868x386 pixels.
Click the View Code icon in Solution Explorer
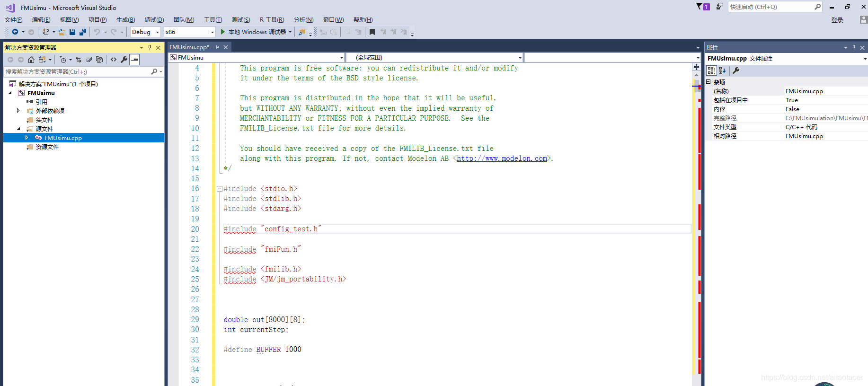[x=114, y=60]
